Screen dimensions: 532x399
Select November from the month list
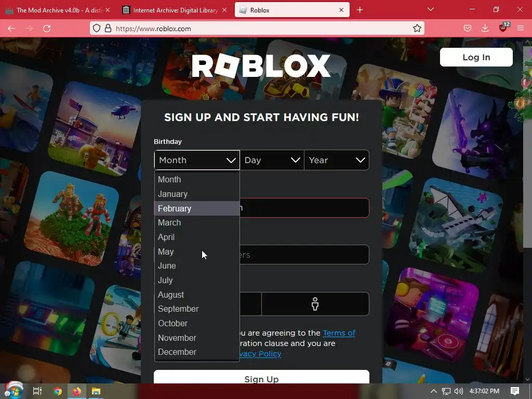click(197, 338)
